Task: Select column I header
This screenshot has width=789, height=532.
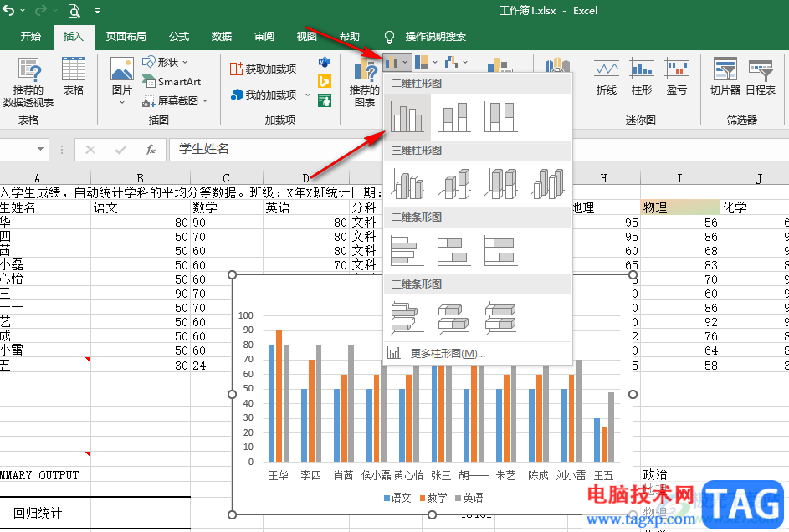Action: 679,178
